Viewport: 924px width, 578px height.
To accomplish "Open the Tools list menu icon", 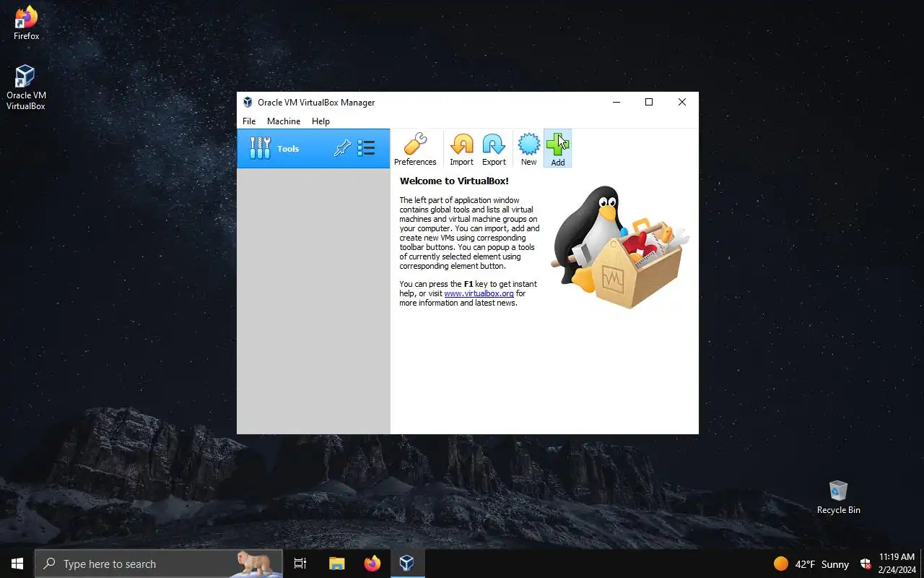I will click(366, 148).
